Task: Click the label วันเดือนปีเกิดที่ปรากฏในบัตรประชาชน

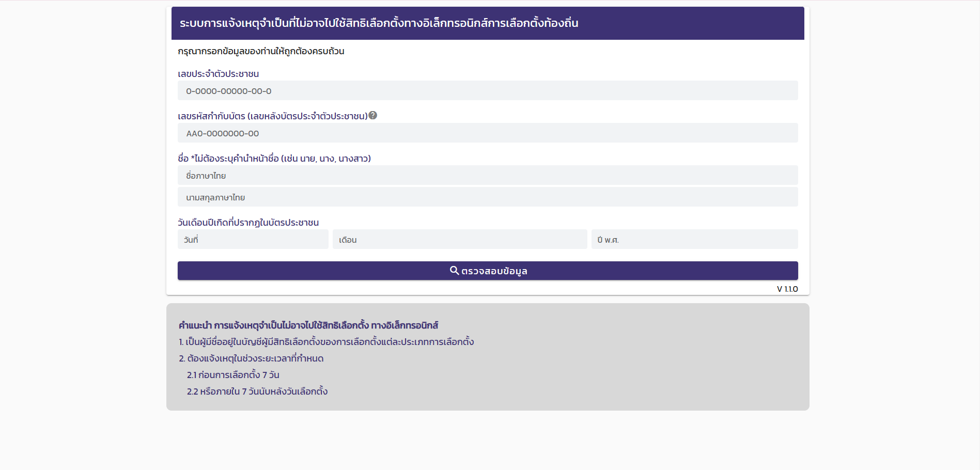Action: click(248, 223)
